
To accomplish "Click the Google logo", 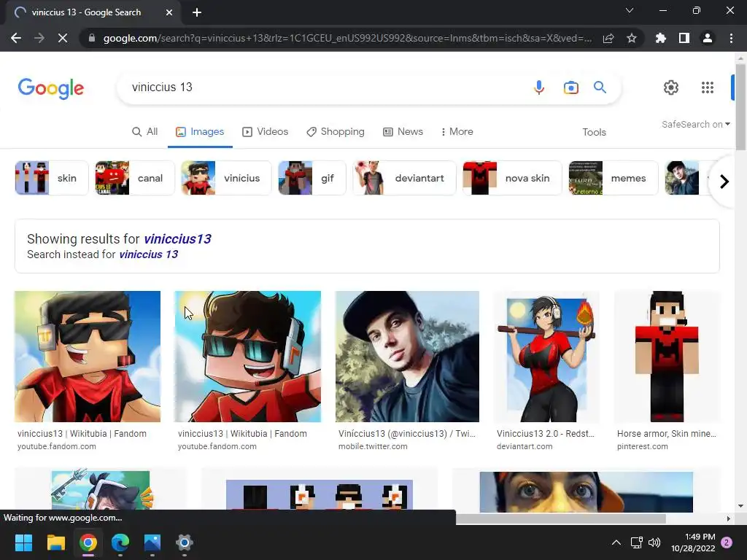I will click(x=51, y=88).
